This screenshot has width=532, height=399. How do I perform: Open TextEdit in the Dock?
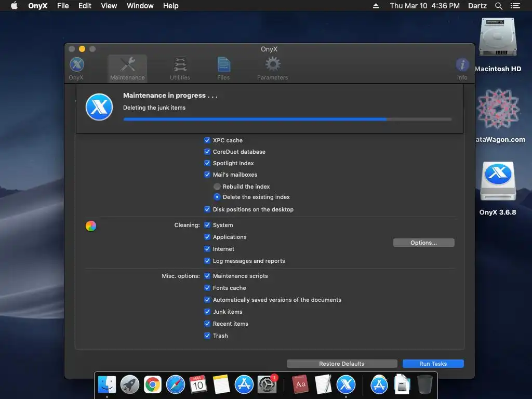coord(323,384)
